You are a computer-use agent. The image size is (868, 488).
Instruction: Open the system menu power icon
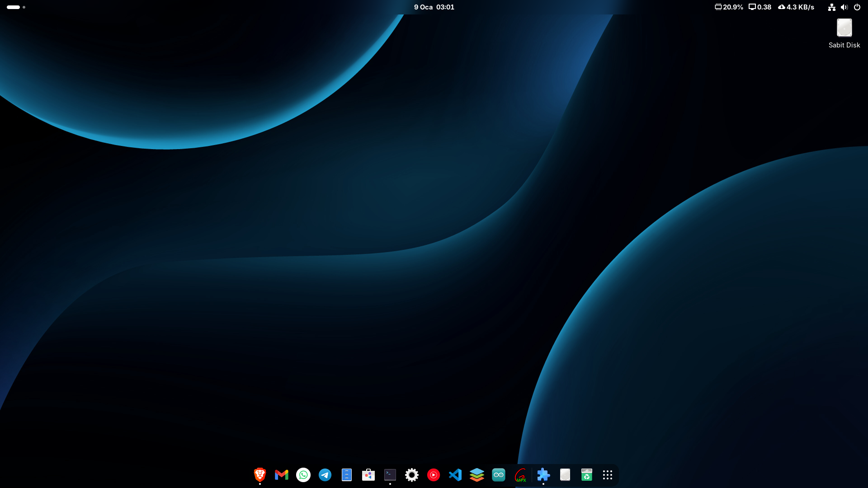857,7
